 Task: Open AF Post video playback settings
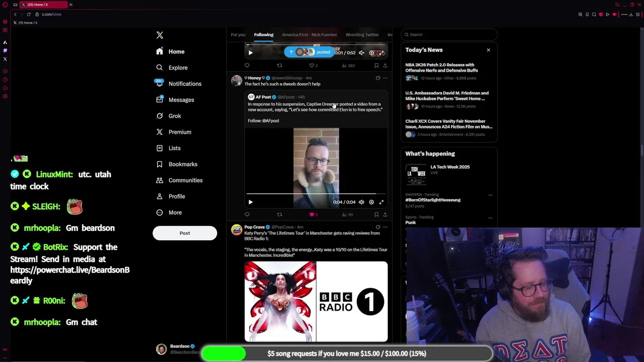(x=371, y=202)
